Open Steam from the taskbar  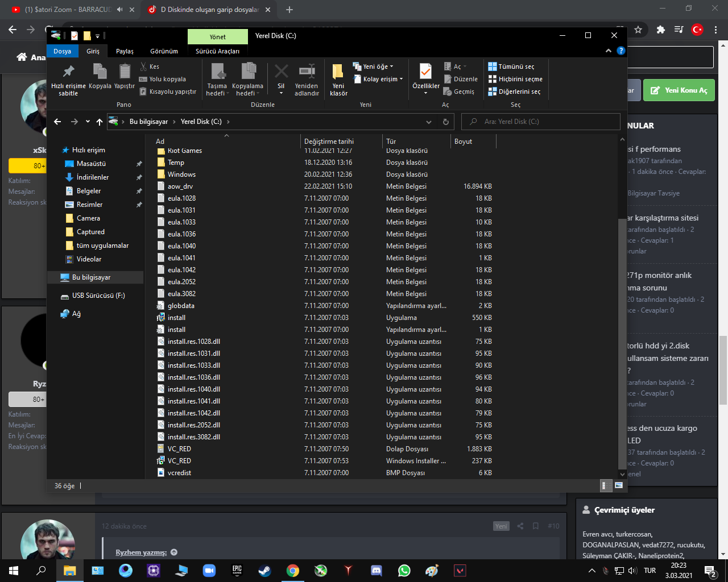click(264, 570)
